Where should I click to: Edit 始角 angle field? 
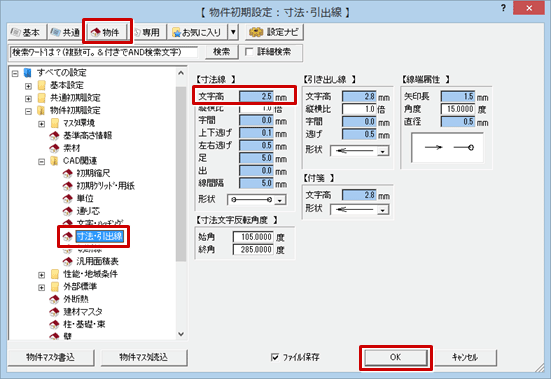pos(253,237)
